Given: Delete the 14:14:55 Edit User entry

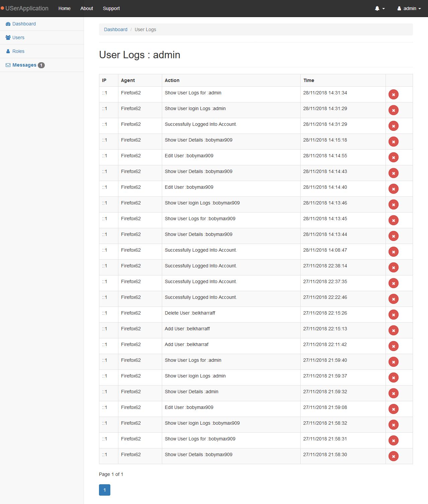Looking at the screenshot, I should click(393, 158).
